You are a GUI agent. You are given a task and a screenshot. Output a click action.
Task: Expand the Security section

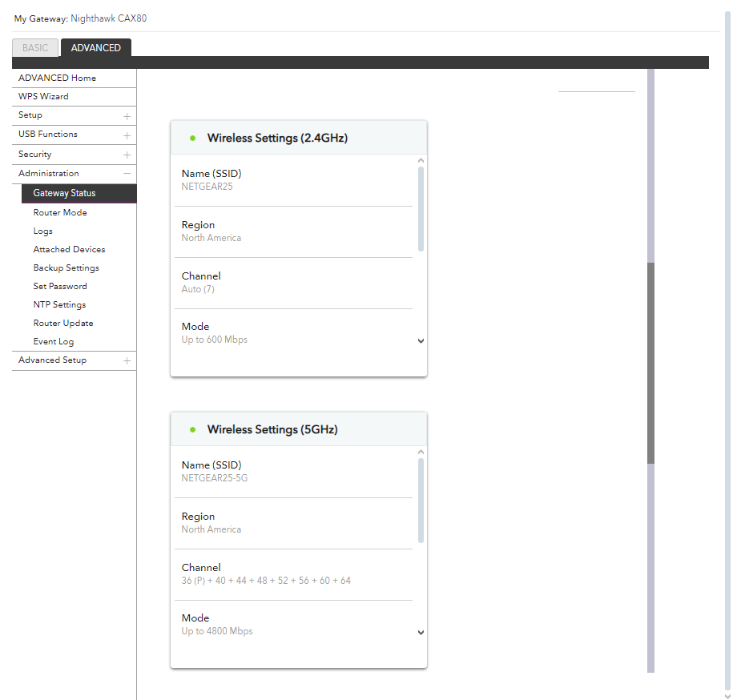click(x=75, y=155)
